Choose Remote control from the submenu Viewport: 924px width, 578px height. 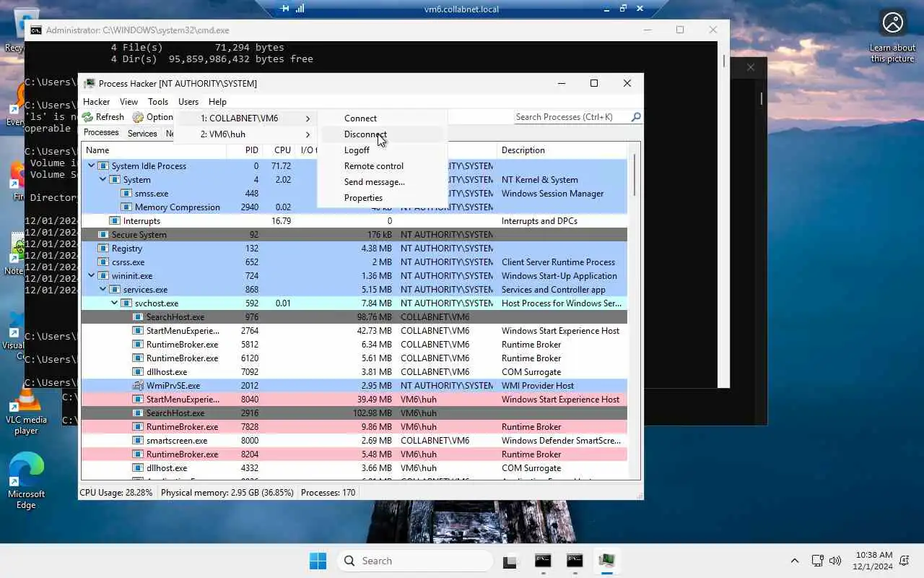(382, 166)
